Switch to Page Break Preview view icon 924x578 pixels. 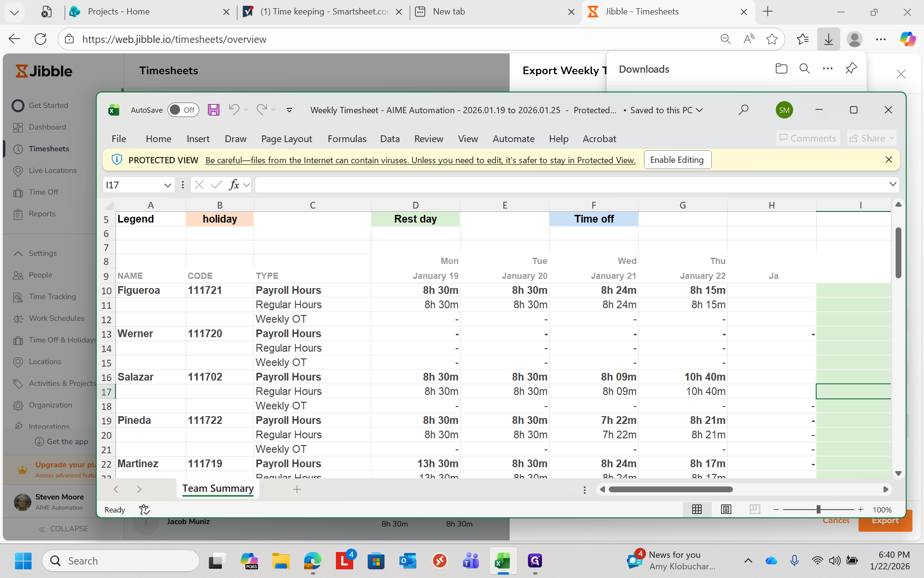(755, 509)
